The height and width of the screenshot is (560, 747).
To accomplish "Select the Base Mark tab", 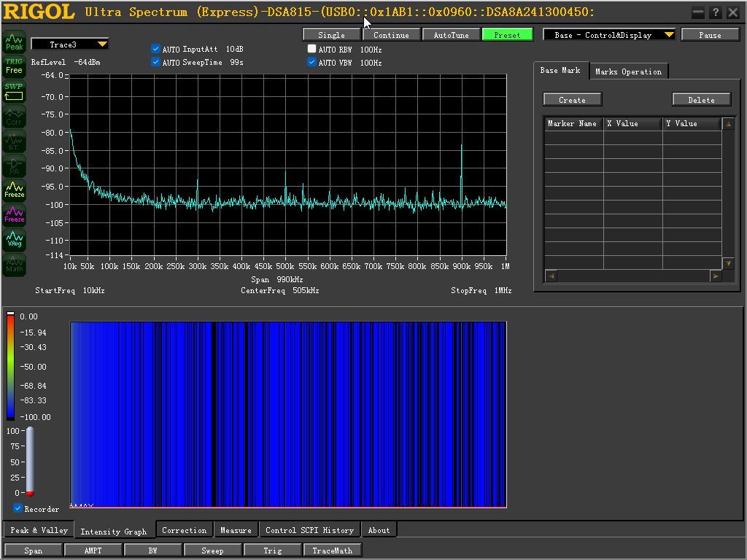I will 560,70.
